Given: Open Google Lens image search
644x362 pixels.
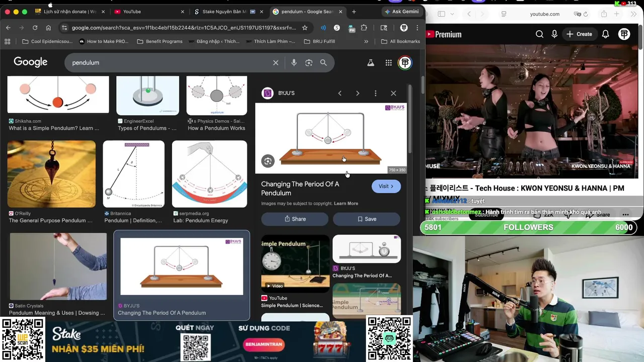Looking at the screenshot, I should tap(309, 63).
